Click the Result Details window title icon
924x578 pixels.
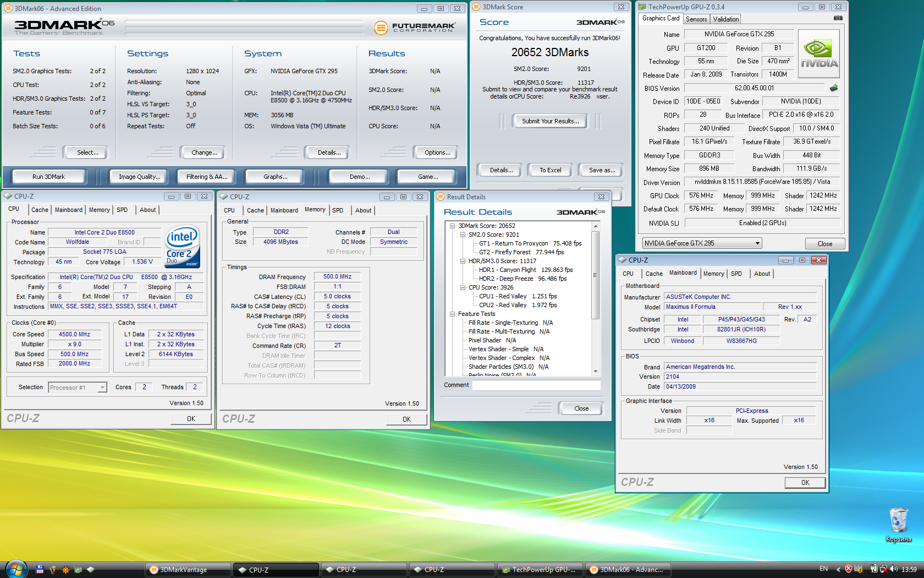coord(441,197)
